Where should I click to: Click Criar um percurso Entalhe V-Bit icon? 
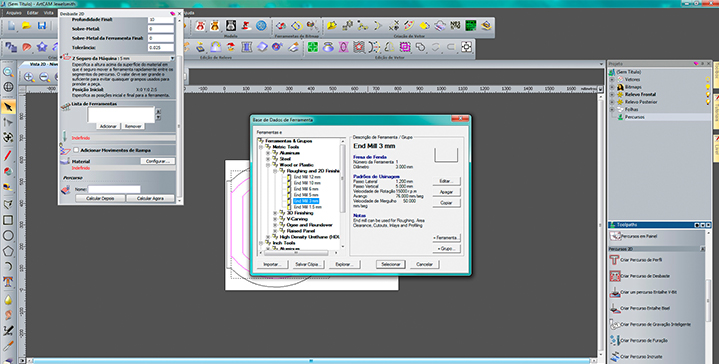pyautogui.click(x=614, y=292)
